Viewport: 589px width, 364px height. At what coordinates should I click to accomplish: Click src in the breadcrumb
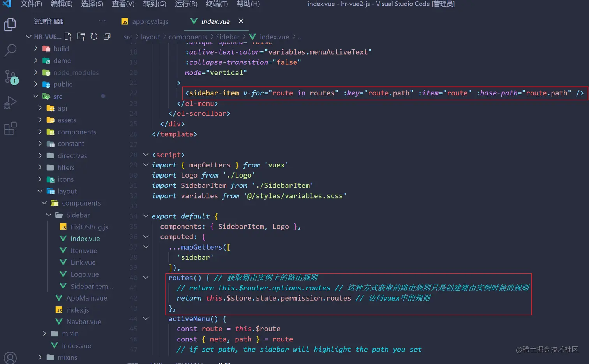click(x=128, y=37)
